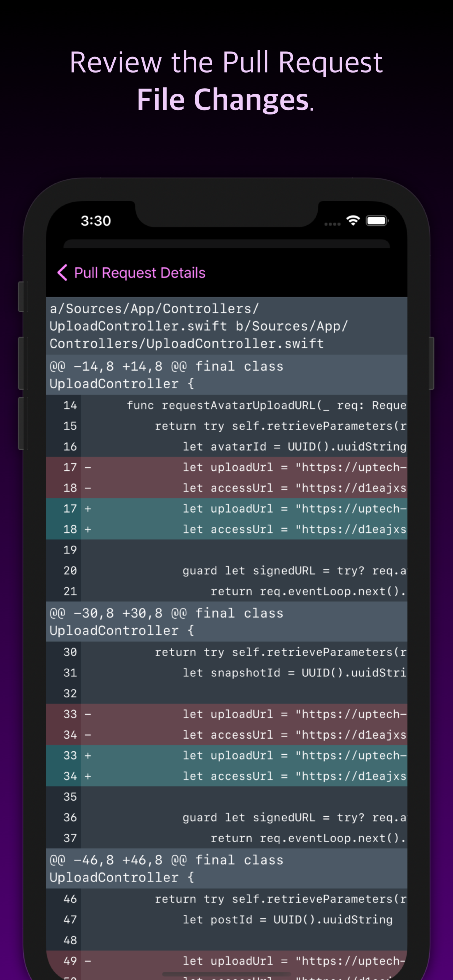The width and height of the screenshot is (453, 980).
Task: Select the removed uploadUrl line 17
Action: (x=228, y=467)
